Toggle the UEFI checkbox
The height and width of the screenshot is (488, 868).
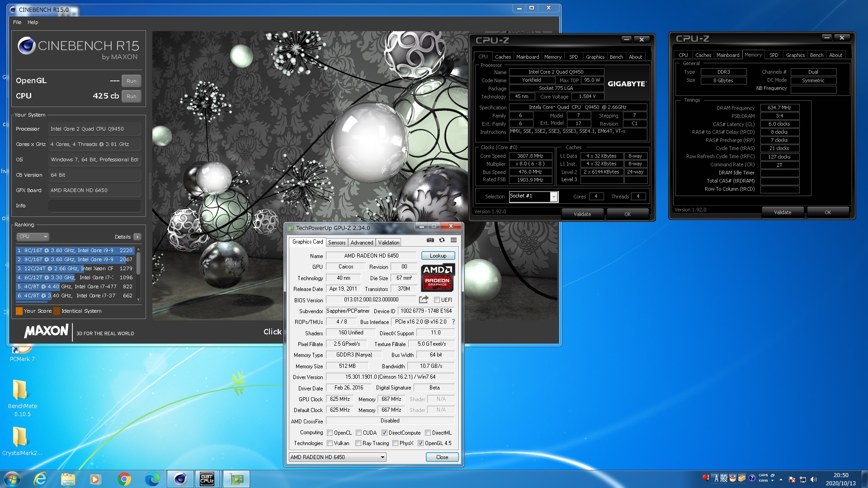click(x=437, y=300)
